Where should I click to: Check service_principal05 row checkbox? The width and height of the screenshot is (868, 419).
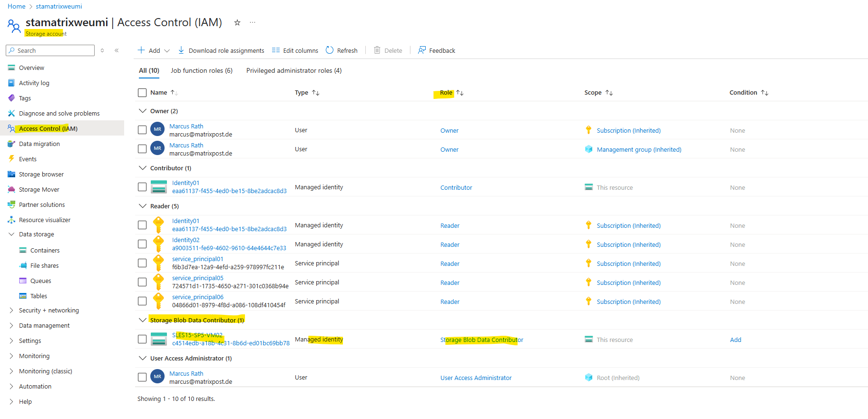point(142,282)
